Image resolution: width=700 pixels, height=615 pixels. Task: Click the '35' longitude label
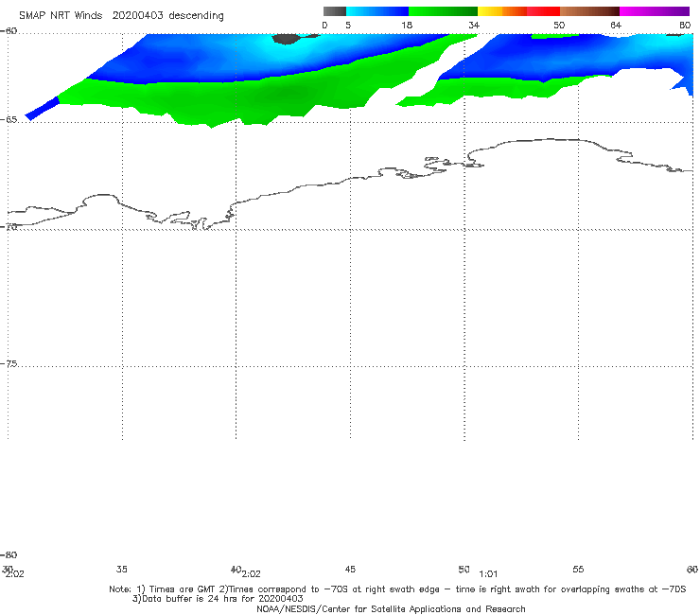pos(121,569)
